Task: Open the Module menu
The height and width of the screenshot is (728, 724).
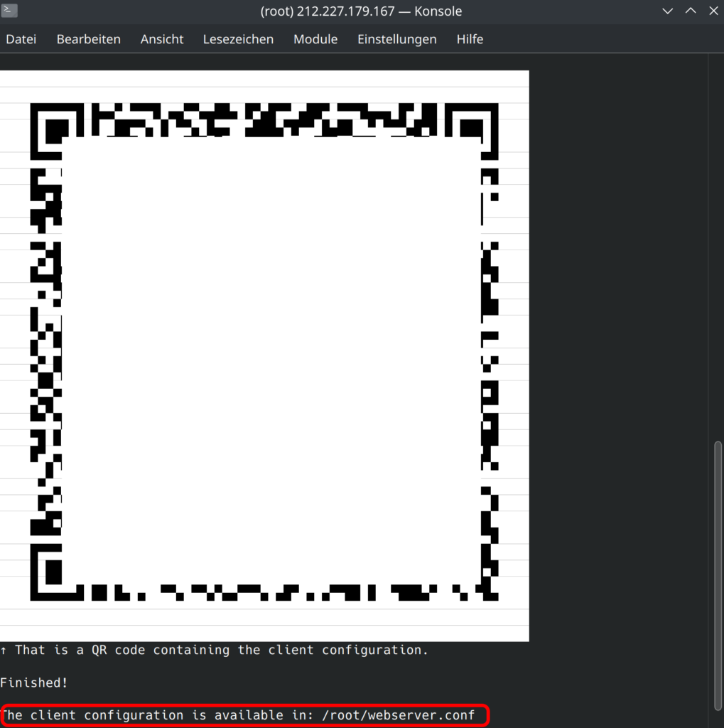Action: pyautogui.click(x=315, y=39)
